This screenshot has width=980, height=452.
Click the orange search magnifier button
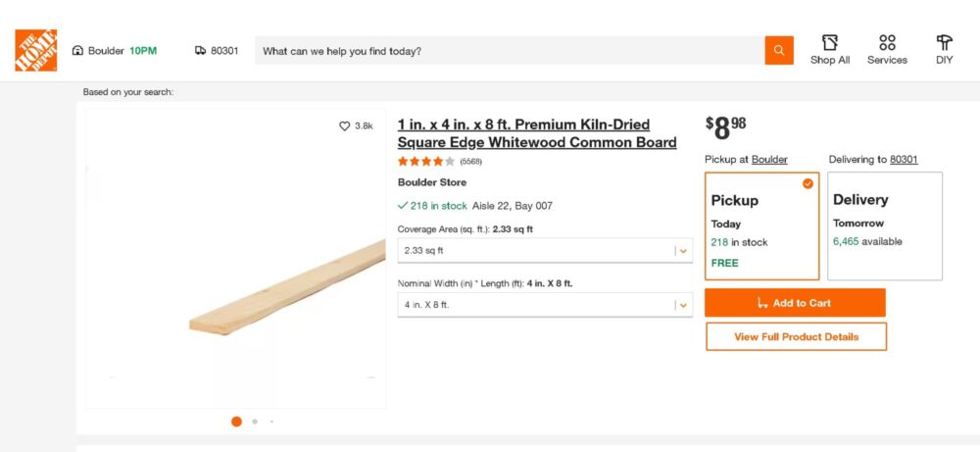tap(779, 51)
